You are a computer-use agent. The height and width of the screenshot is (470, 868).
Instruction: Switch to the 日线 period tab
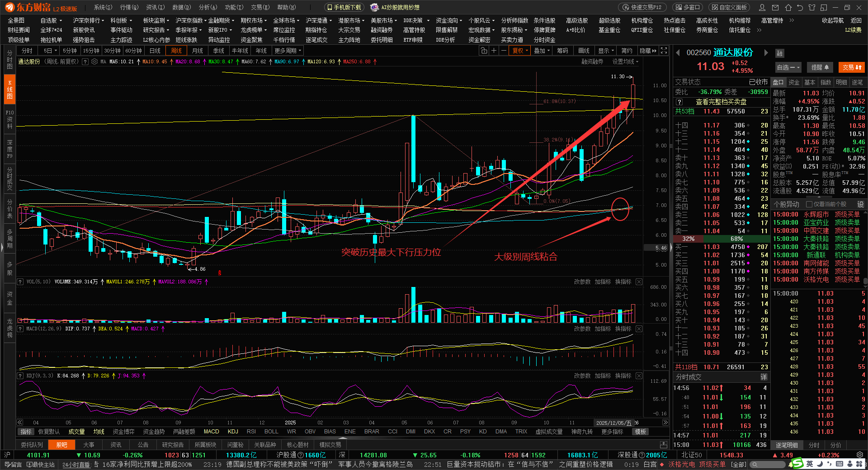coord(155,51)
